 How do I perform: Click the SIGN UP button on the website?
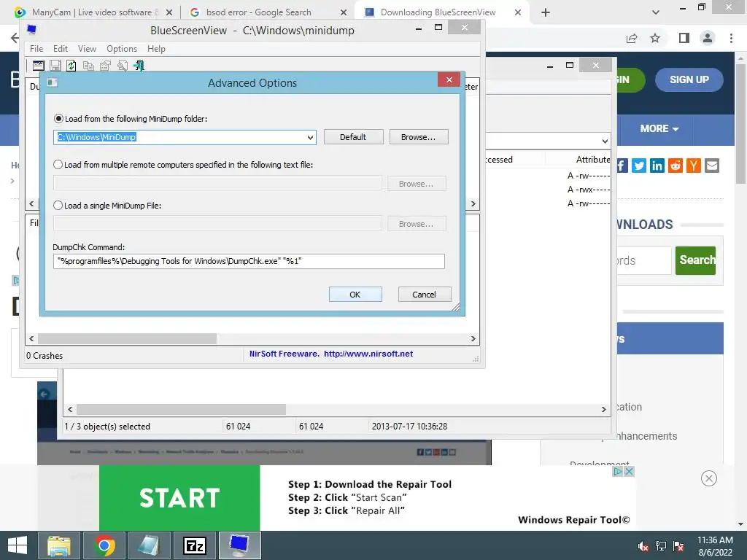pos(689,79)
